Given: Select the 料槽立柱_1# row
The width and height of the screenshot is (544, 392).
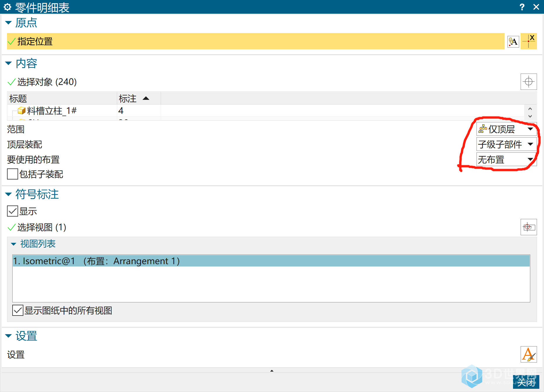Looking at the screenshot, I should tap(266, 111).
